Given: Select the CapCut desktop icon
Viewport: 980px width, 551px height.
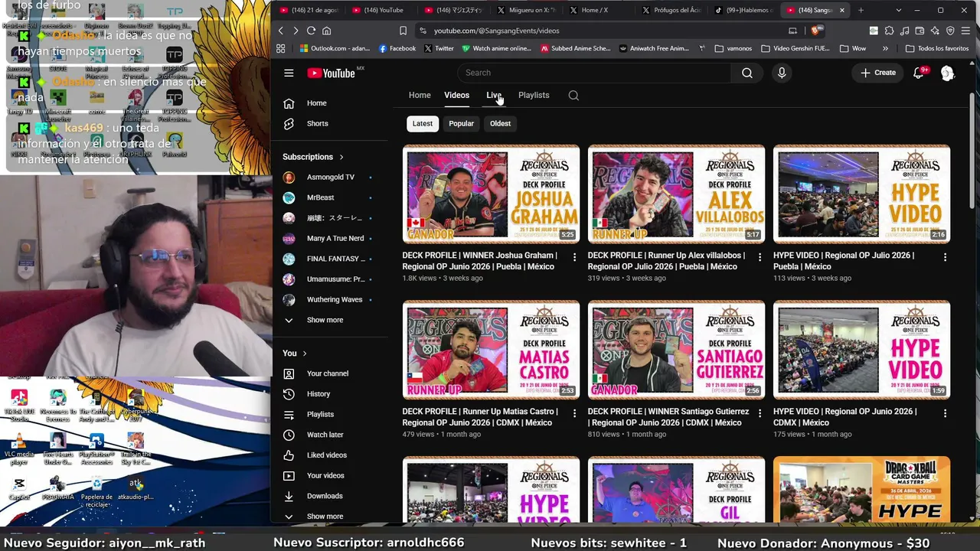Looking at the screenshot, I should [x=19, y=489].
